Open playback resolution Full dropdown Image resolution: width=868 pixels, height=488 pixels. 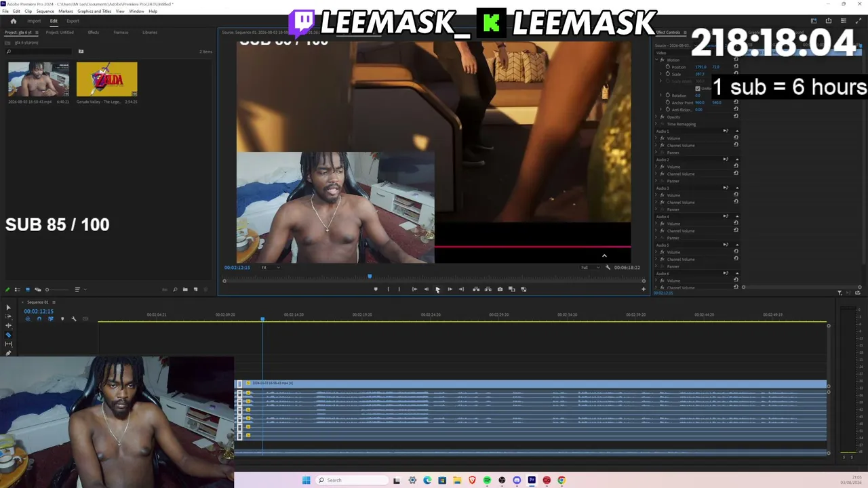coord(589,268)
